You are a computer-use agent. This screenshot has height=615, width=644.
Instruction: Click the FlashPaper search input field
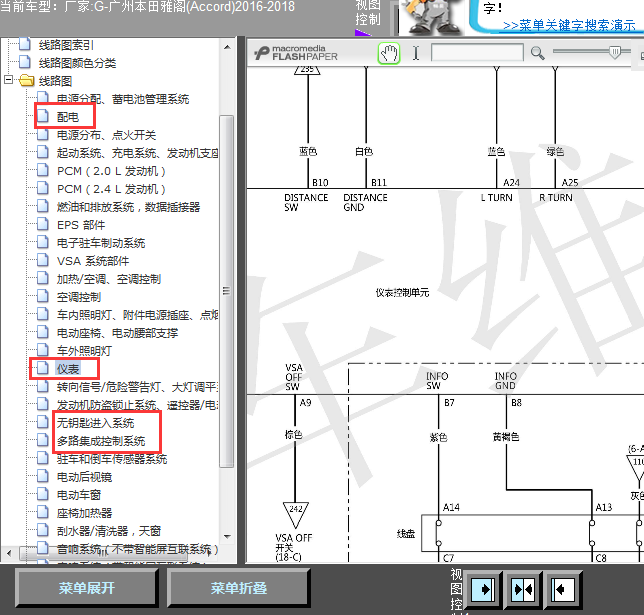pyautogui.click(x=477, y=53)
